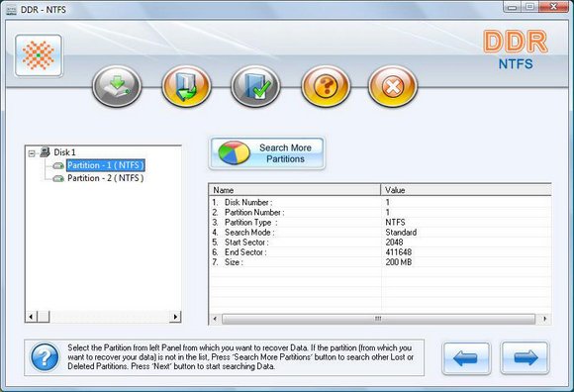Click the details table horizontal scrollbar thumb
This screenshot has width=574, height=392.
point(378,319)
